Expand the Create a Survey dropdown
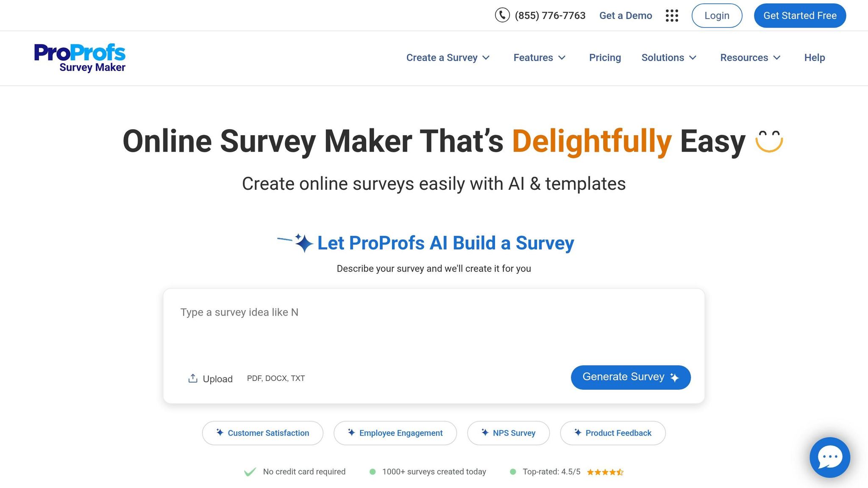 coord(447,58)
